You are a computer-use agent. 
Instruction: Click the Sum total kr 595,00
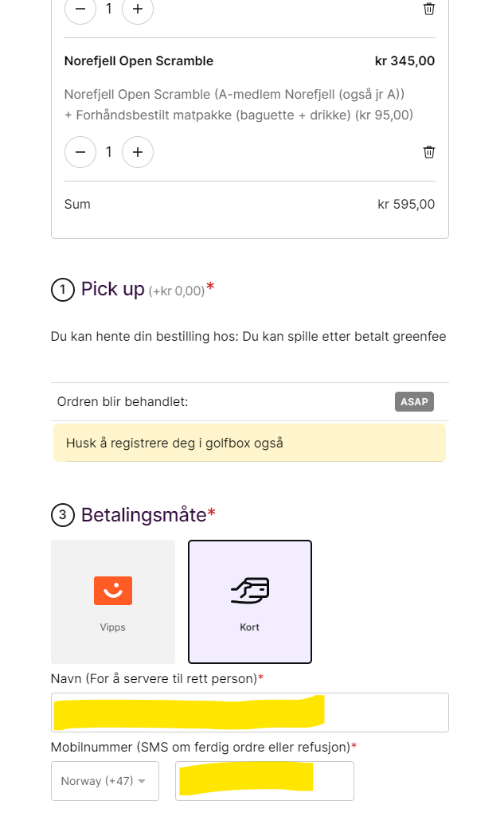point(406,205)
